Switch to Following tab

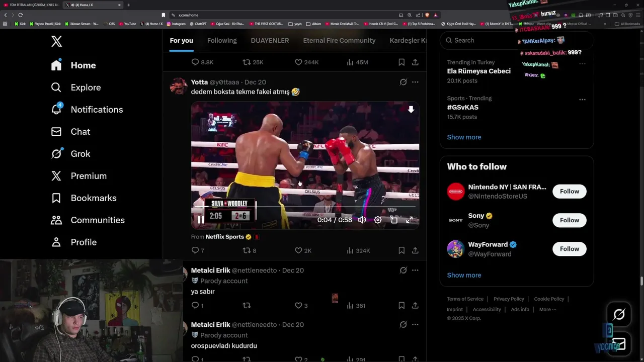pos(222,40)
